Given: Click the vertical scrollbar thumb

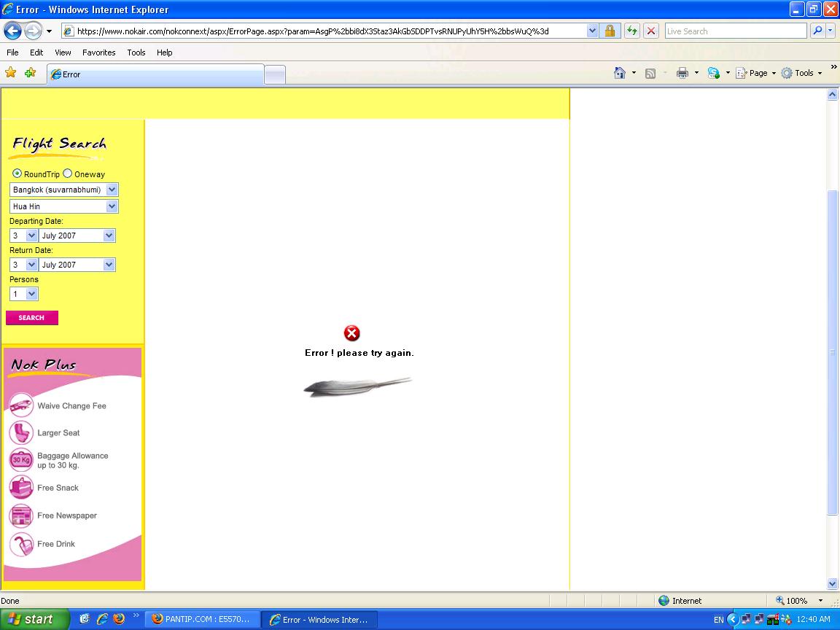Looking at the screenshot, I should (x=832, y=352).
